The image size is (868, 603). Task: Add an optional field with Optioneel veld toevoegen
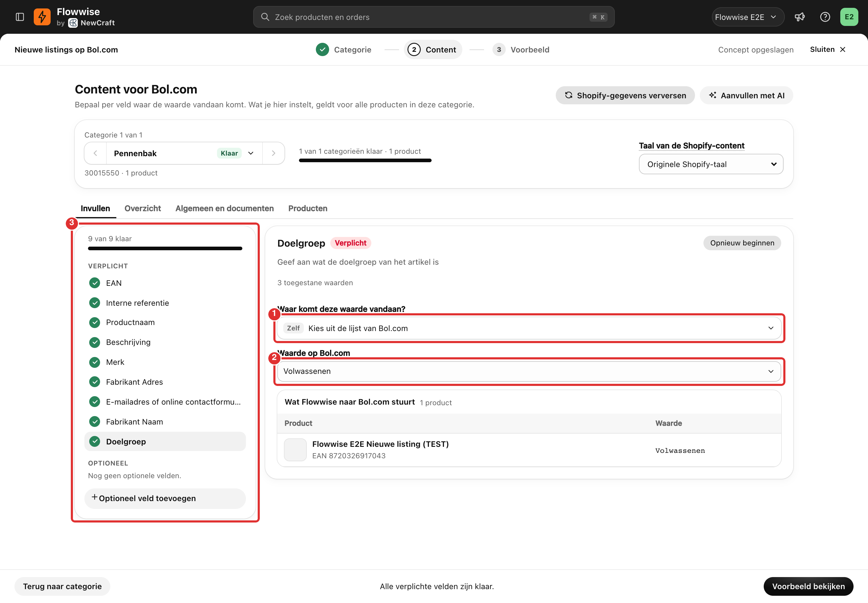tap(165, 498)
